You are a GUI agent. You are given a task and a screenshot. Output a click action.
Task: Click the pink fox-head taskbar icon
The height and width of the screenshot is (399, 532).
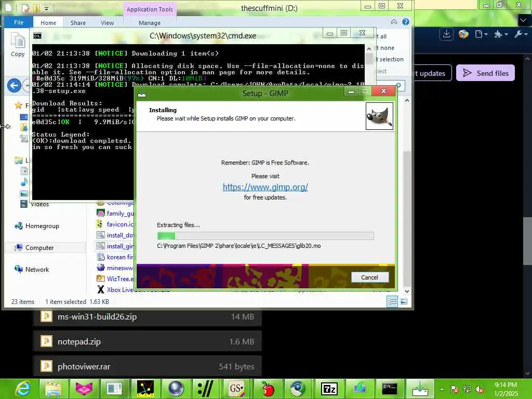click(x=84, y=389)
